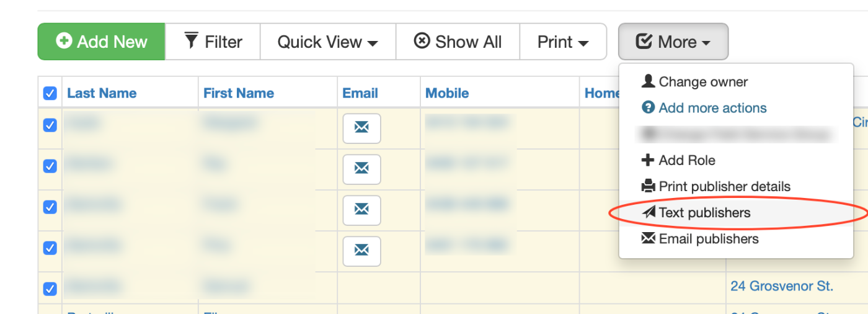Click the plus icon on Add New
Viewport: 868px width, 314px height.
coord(64,41)
